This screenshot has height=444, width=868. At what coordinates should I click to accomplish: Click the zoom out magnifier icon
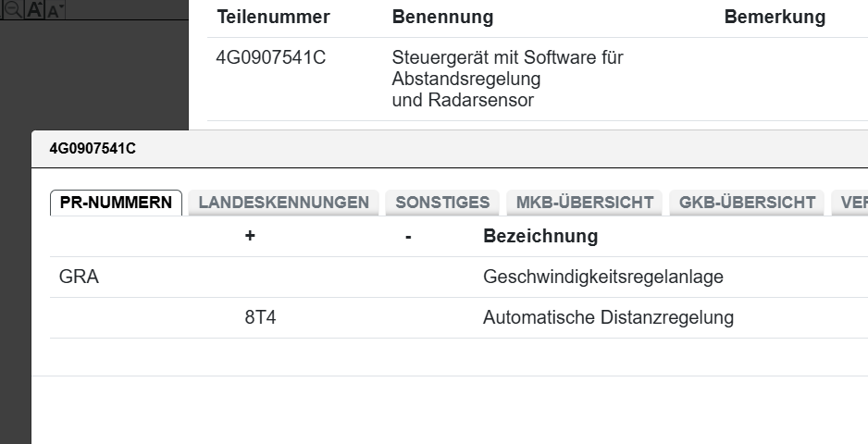coord(13,9)
